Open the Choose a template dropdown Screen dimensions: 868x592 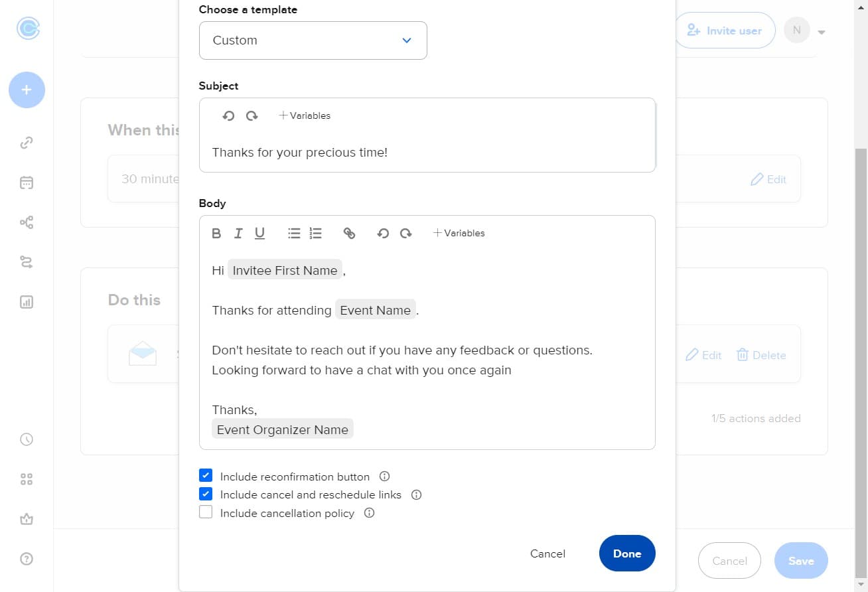click(313, 40)
